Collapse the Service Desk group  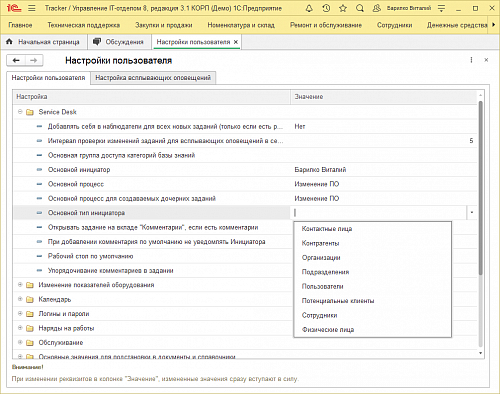pos(20,112)
